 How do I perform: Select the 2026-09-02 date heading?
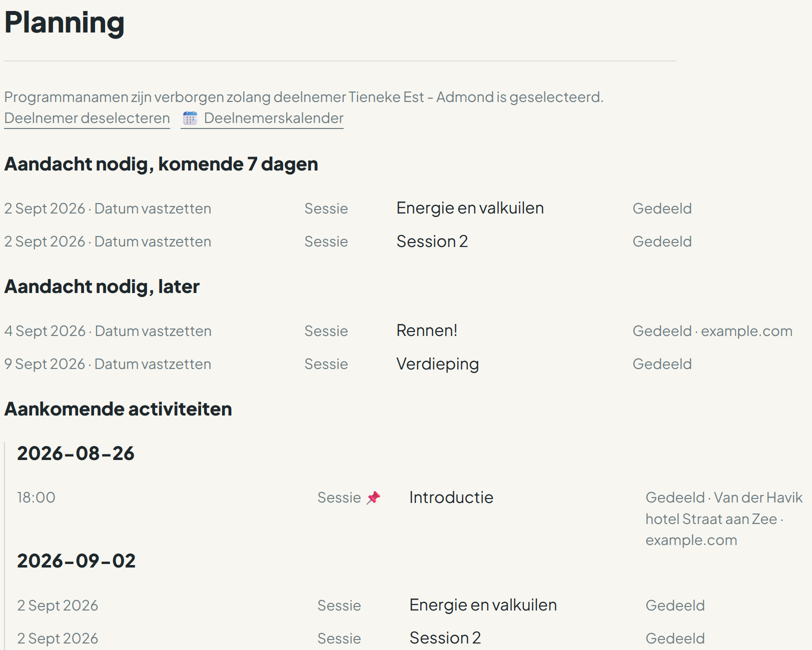tap(76, 561)
